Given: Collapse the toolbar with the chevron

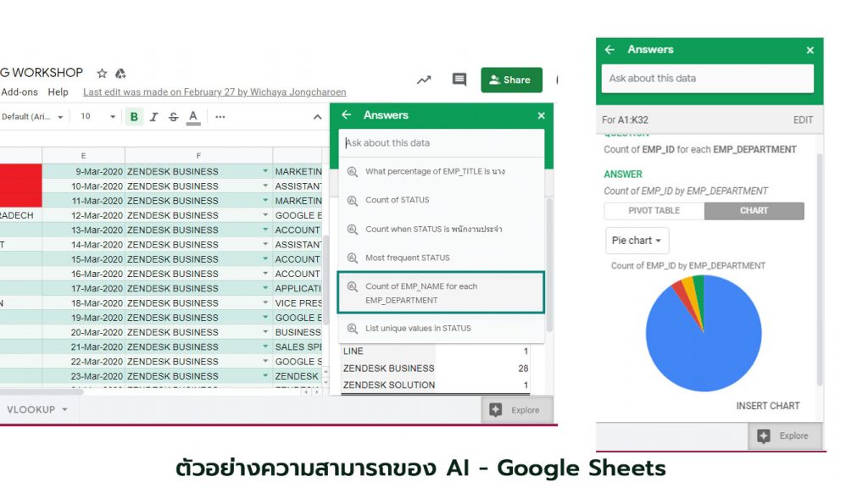Looking at the screenshot, I should [x=317, y=117].
